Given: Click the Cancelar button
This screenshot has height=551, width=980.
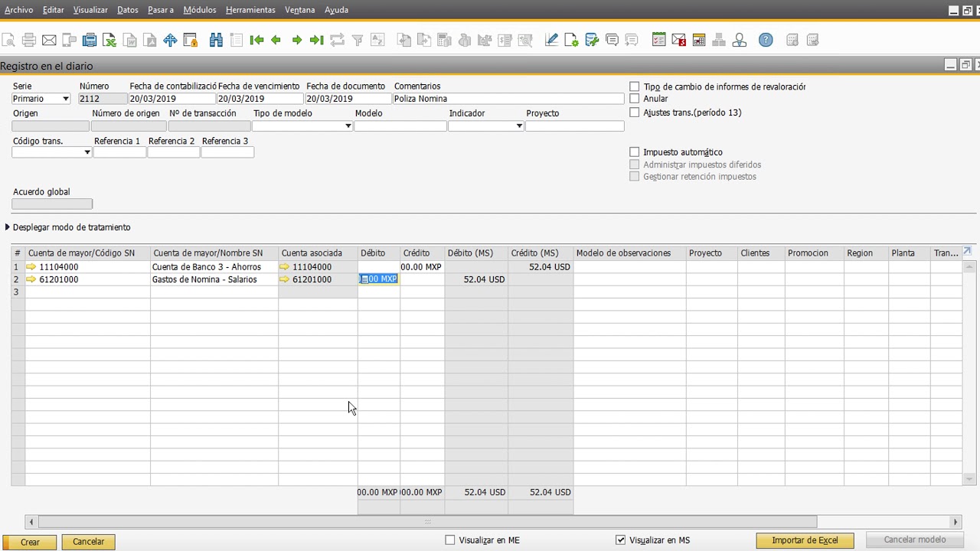Looking at the screenshot, I should [89, 542].
